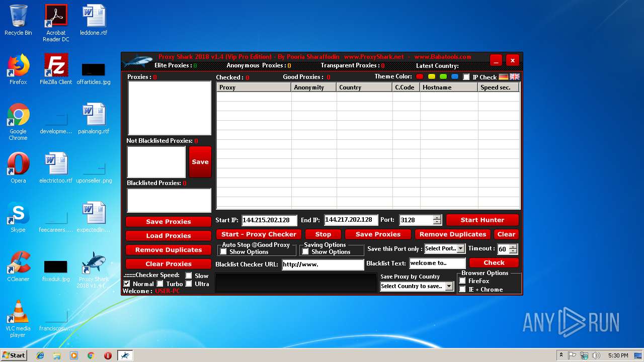Show hidden icons in system tray

(x=561, y=355)
